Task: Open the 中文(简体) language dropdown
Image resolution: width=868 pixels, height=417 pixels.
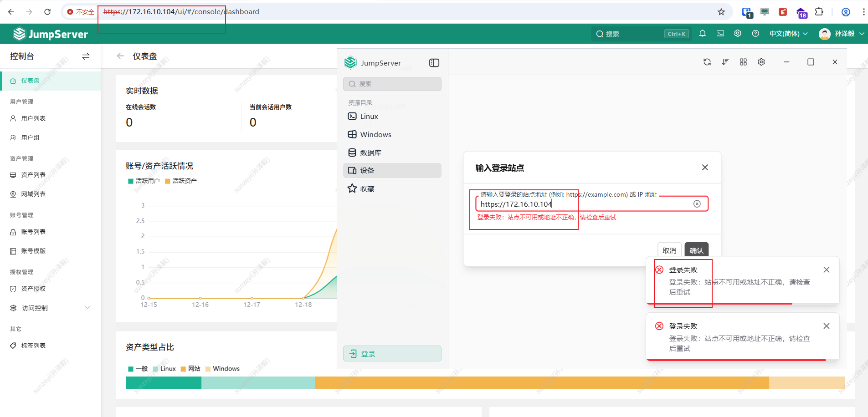Action: (788, 34)
